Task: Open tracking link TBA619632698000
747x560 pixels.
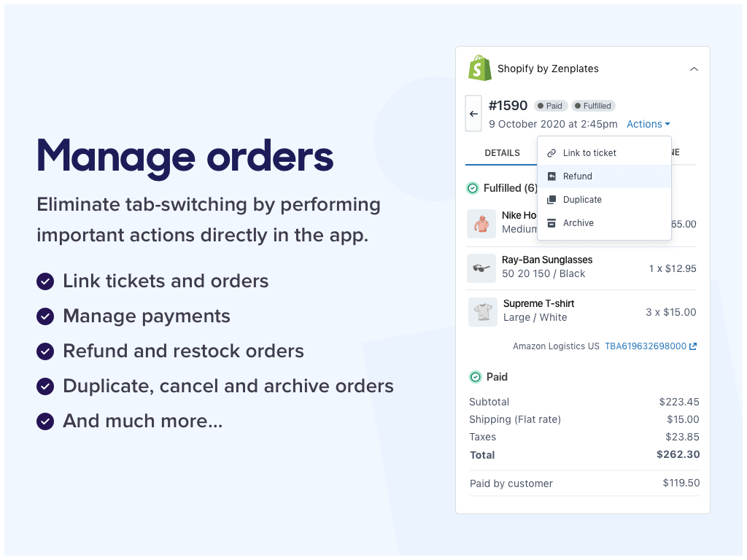Action: [x=646, y=346]
